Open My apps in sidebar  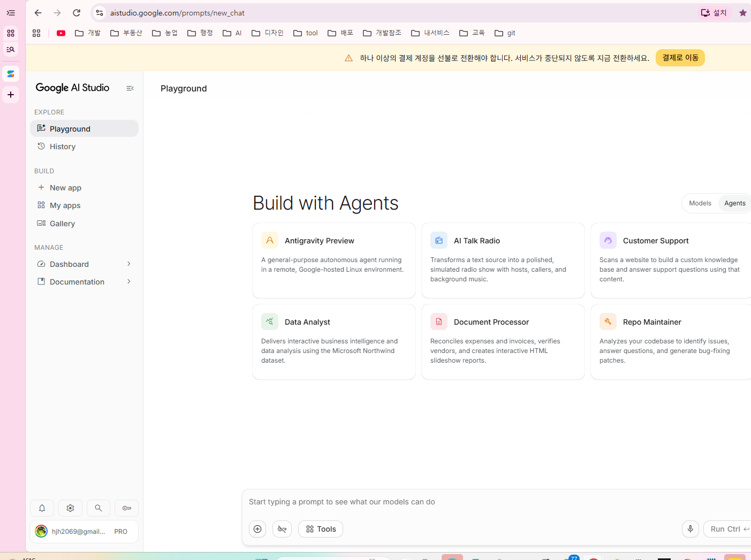point(85,205)
